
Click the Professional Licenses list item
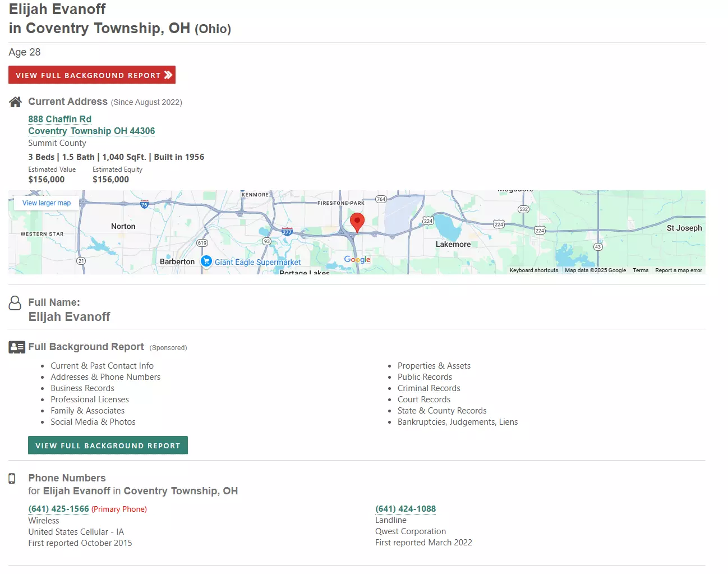pyautogui.click(x=90, y=399)
